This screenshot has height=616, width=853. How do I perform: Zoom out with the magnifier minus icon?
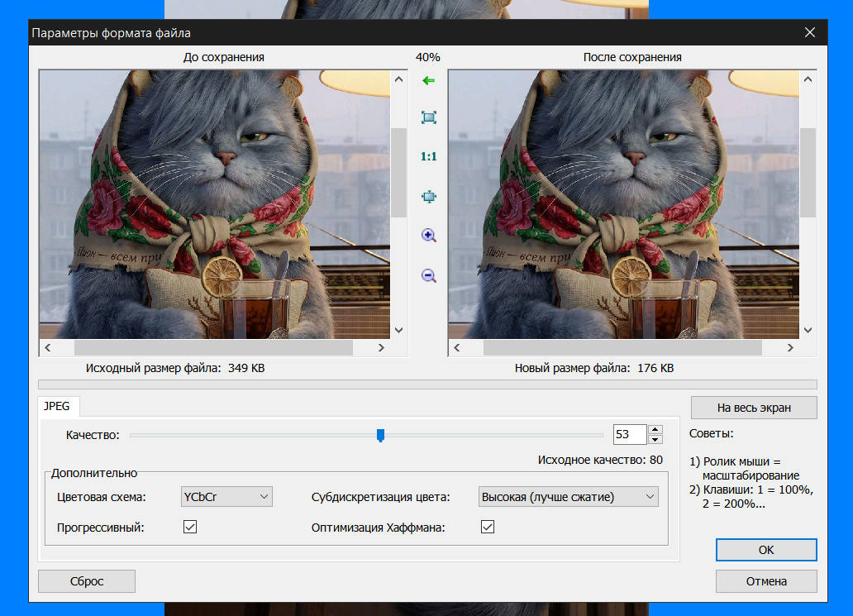coord(429,275)
